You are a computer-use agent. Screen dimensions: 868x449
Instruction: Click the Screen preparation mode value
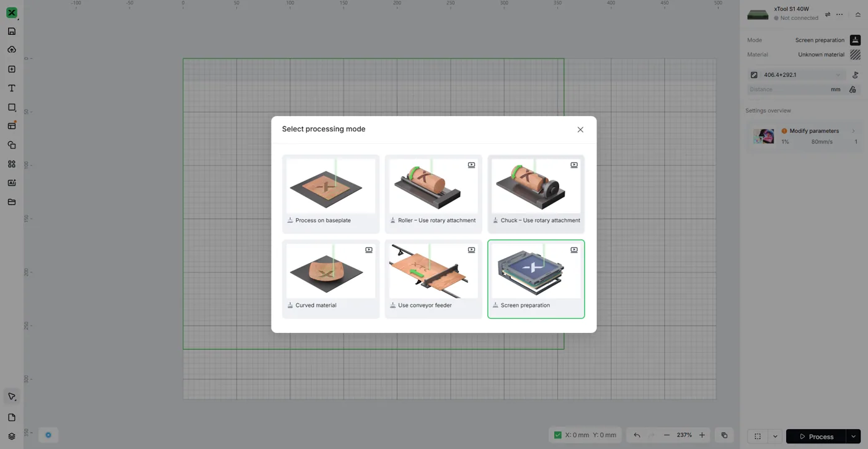820,40
